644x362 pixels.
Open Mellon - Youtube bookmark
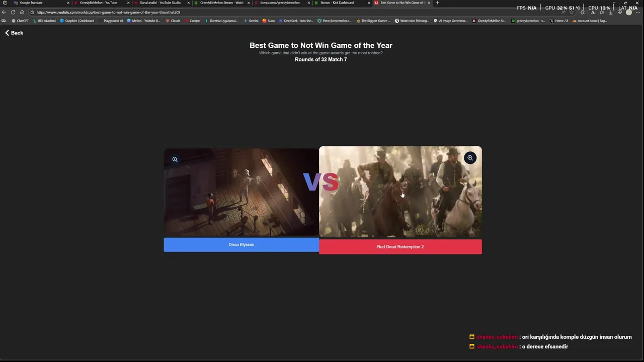(143, 21)
